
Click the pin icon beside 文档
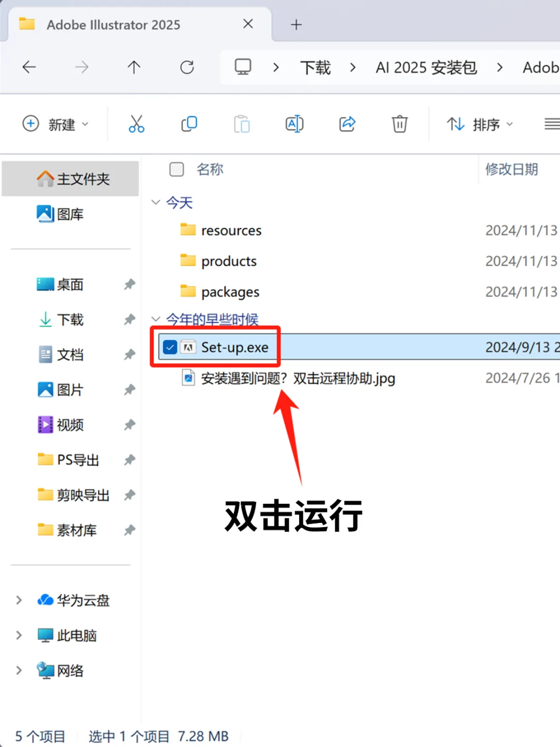coord(130,355)
